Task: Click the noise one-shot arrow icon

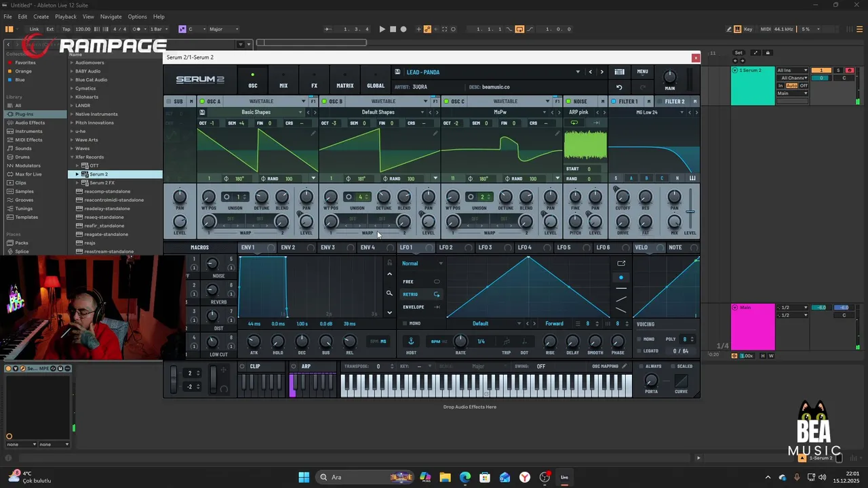Action: pyautogui.click(x=596, y=123)
